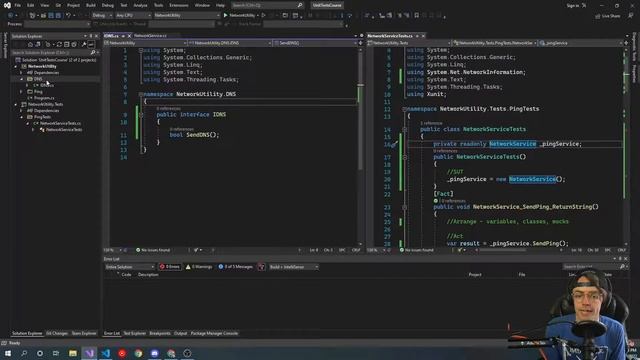Close the IDNS.cs editor tab
This screenshot has height=360, width=640.
(129, 36)
